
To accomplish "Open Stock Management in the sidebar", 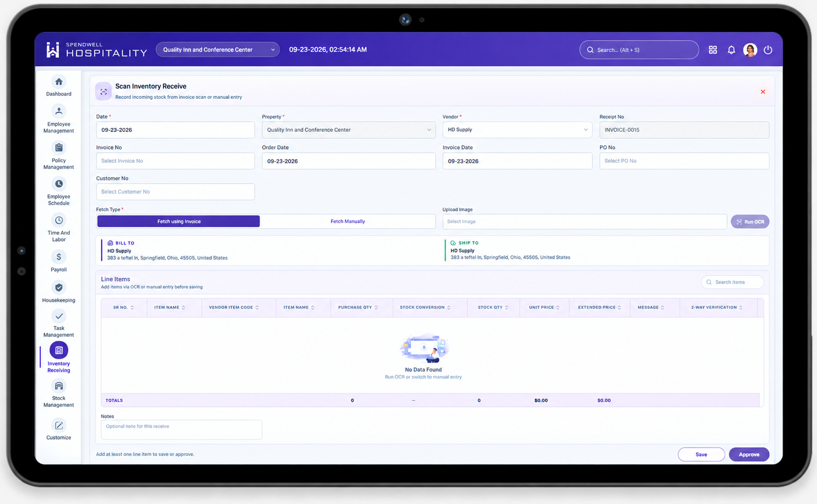I will 59,393.
